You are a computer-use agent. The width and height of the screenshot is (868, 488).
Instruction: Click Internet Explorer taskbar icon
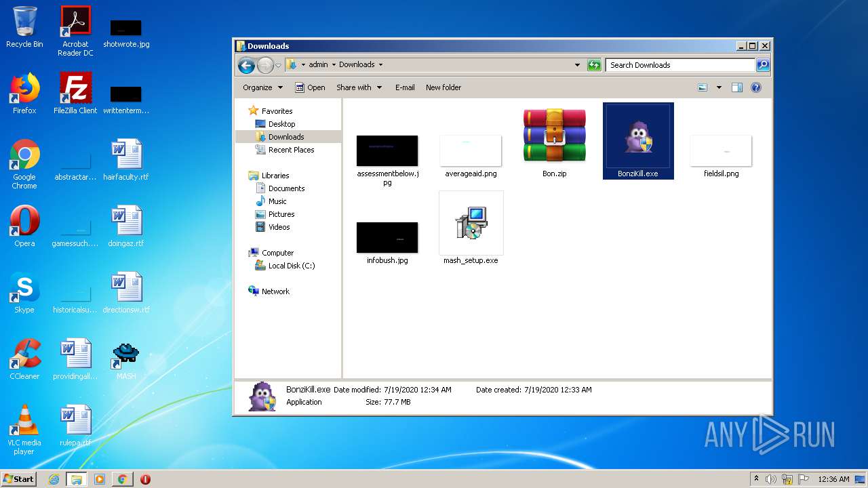(x=54, y=479)
